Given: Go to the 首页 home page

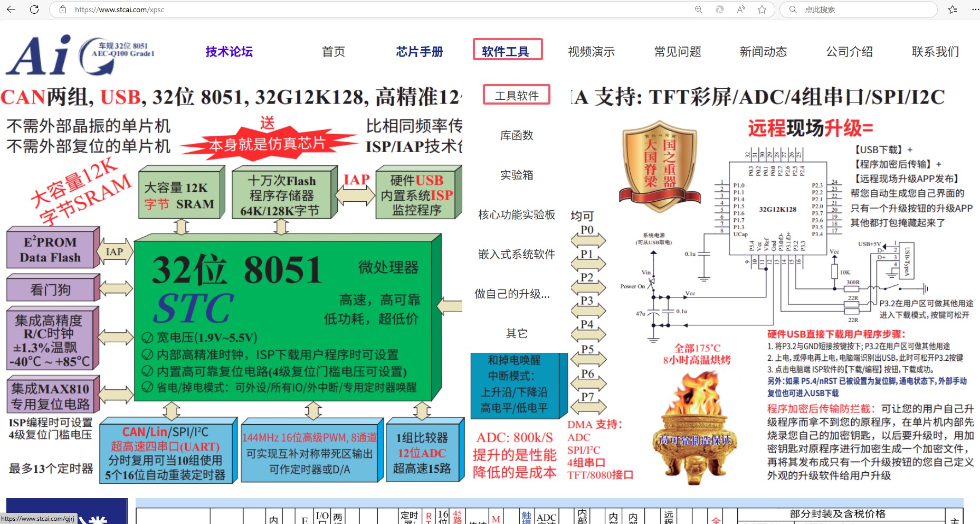Looking at the screenshot, I should pyautogui.click(x=334, y=52).
